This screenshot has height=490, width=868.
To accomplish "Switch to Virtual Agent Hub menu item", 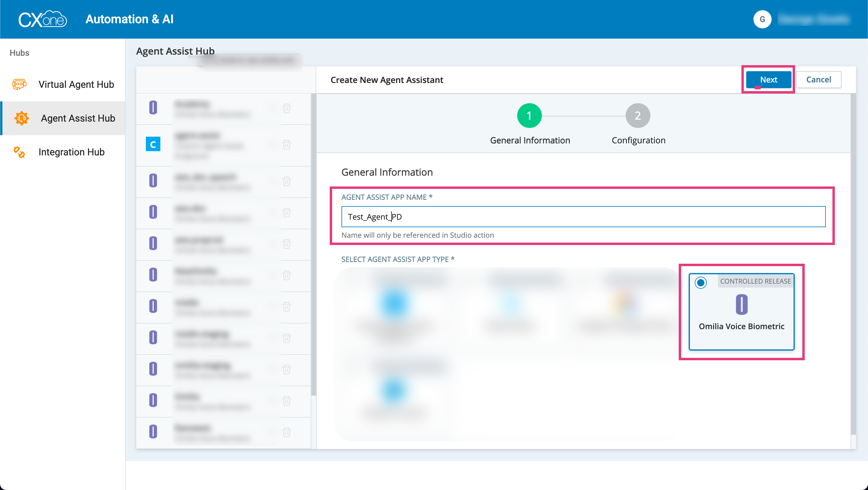I will pyautogui.click(x=76, y=84).
